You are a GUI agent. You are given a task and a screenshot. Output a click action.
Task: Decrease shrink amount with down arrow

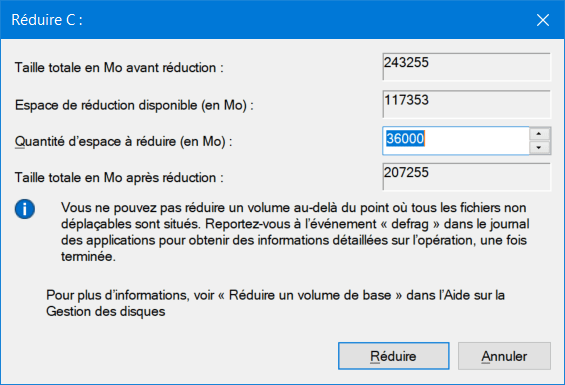pyautogui.click(x=539, y=147)
